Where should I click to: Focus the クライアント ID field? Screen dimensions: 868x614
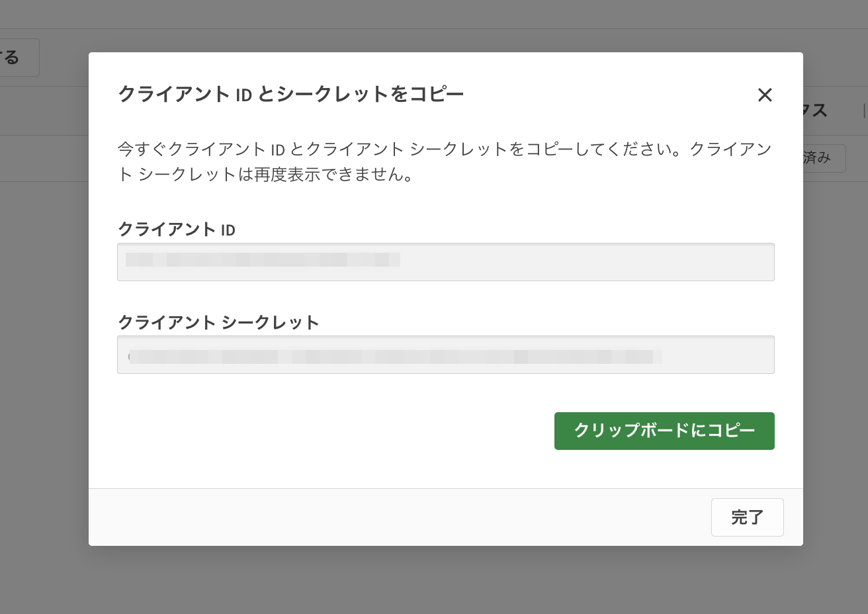pyautogui.click(x=582, y=262)
